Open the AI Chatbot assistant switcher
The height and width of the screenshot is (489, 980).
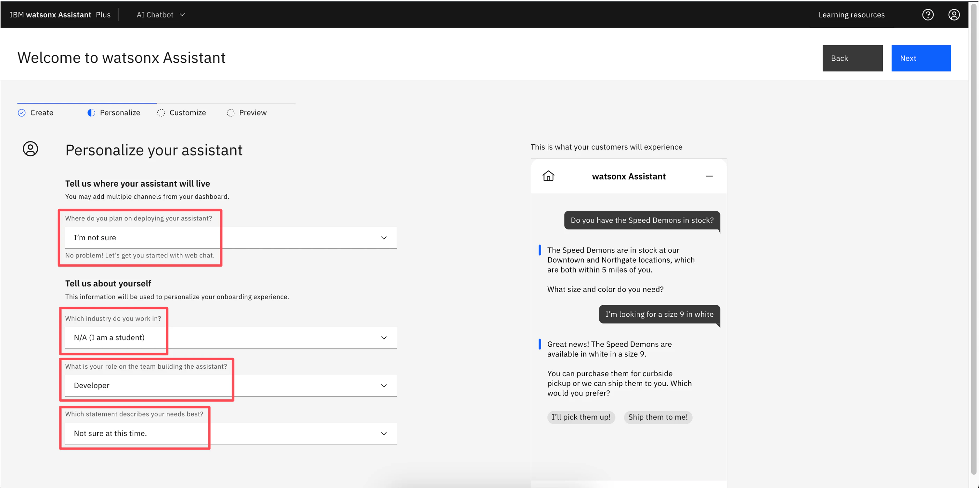tap(161, 15)
